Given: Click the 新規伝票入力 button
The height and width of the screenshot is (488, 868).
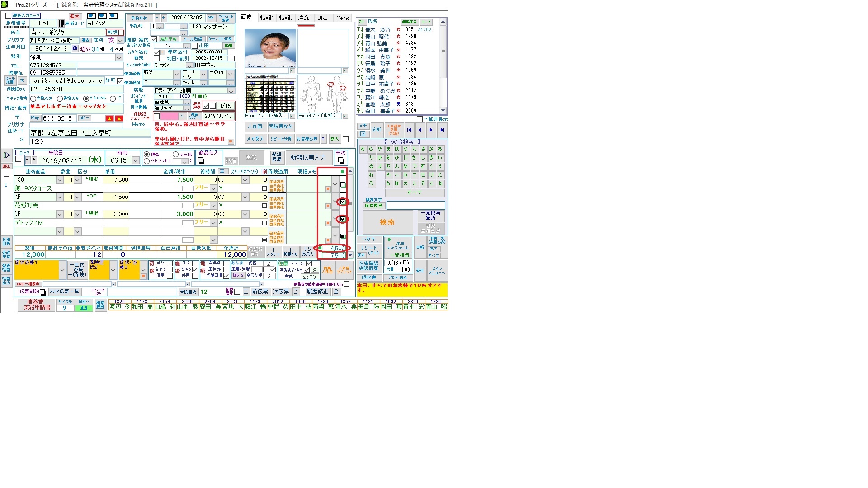Looking at the screenshot, I should click(x=308, y=157).
